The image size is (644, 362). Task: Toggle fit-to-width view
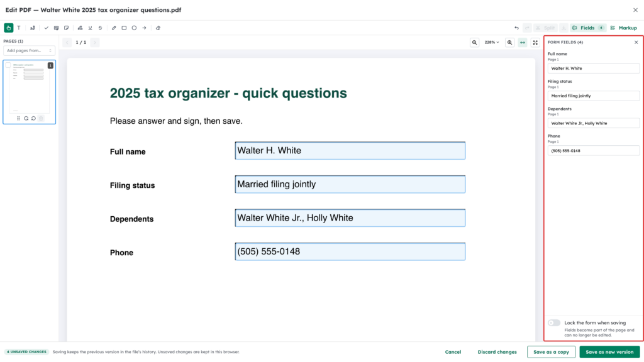tap(523, 42)
